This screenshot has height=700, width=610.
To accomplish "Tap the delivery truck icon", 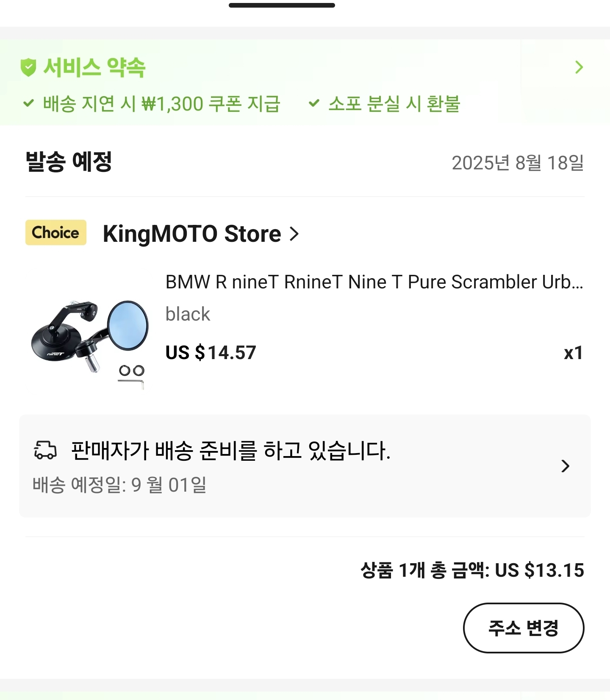I will point(45,450).
